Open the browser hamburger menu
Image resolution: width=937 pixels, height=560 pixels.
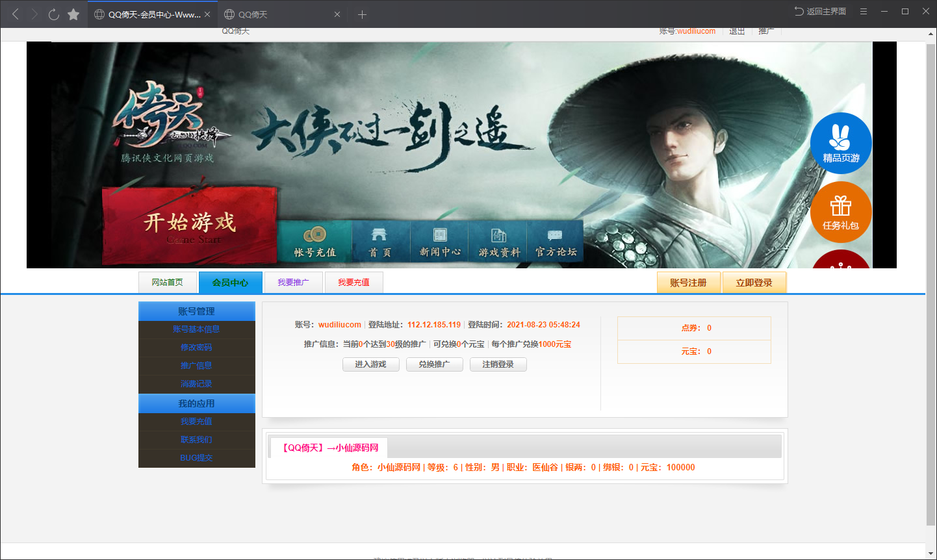click(x=864, y=11)
